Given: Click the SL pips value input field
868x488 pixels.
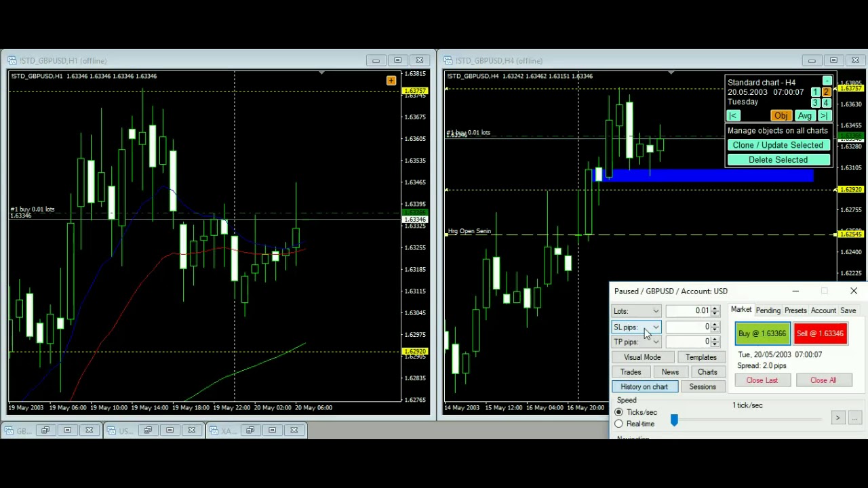Looking at the screenshot, I should click(x=688, y=327).
